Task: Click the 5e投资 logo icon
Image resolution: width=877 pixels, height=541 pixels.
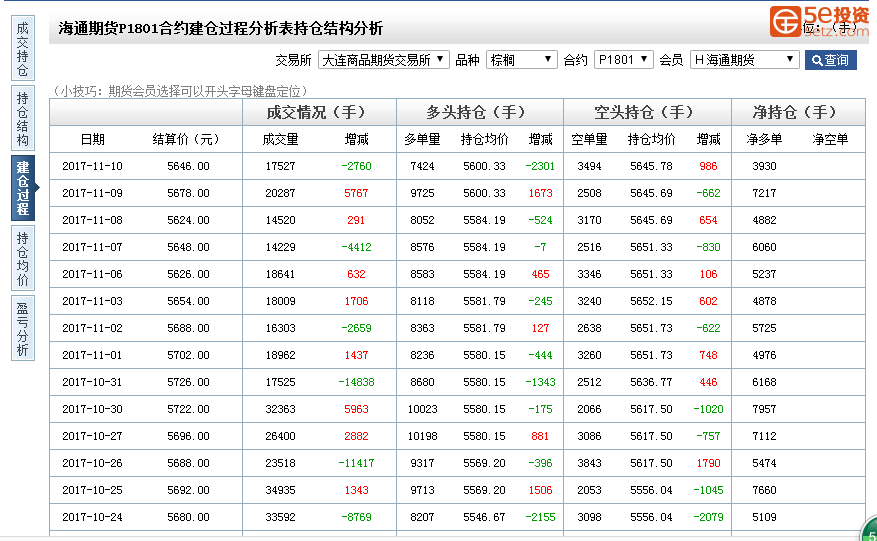Action: (785, 21)
